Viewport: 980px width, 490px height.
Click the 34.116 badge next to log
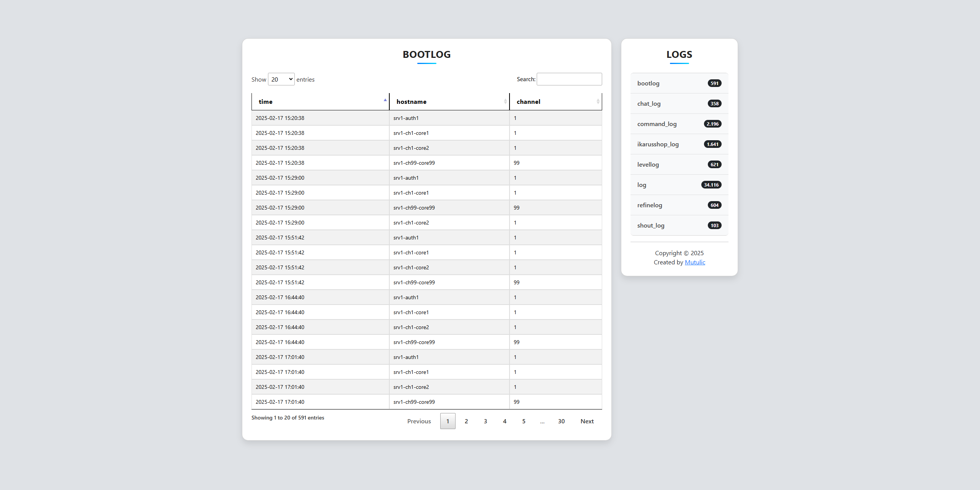pos(711,185)
